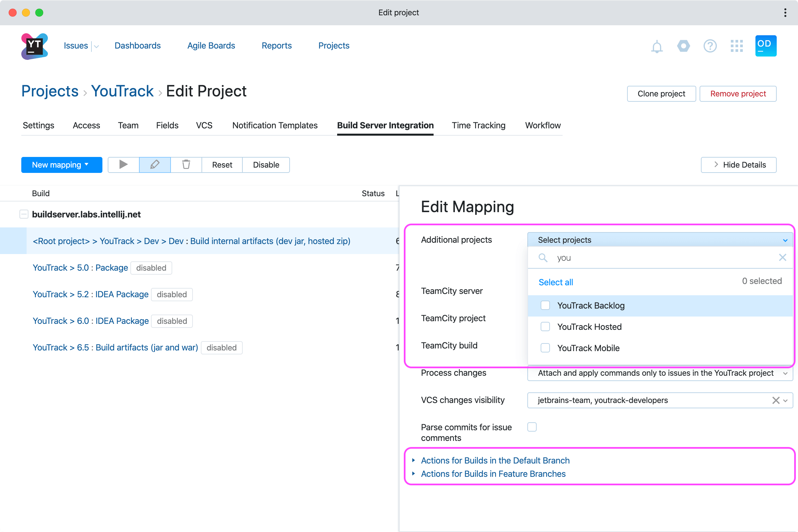Click the Select all link
The image size is (798, 532).
click(555, 282)
